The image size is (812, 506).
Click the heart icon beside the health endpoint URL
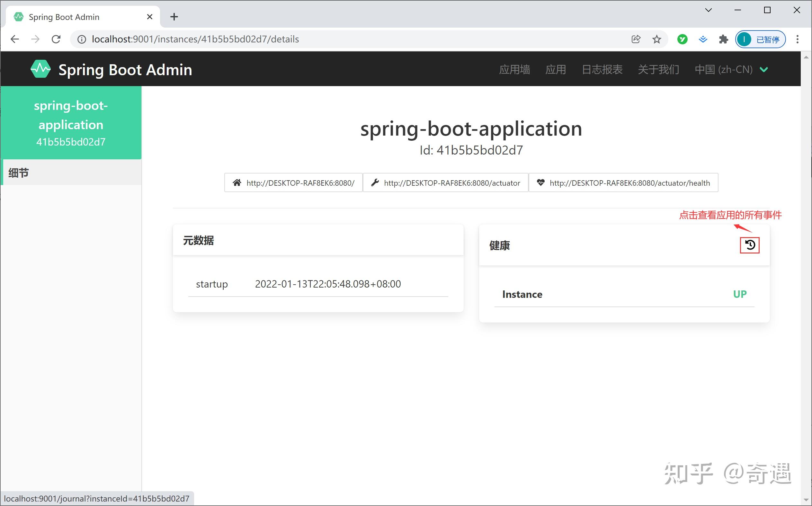point(541,182)
